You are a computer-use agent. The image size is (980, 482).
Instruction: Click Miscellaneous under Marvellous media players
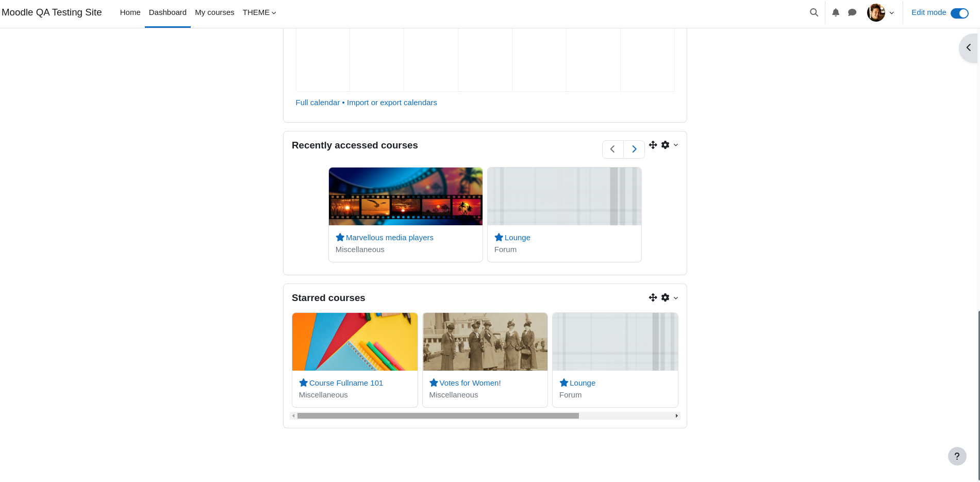(x=360, y=250)
